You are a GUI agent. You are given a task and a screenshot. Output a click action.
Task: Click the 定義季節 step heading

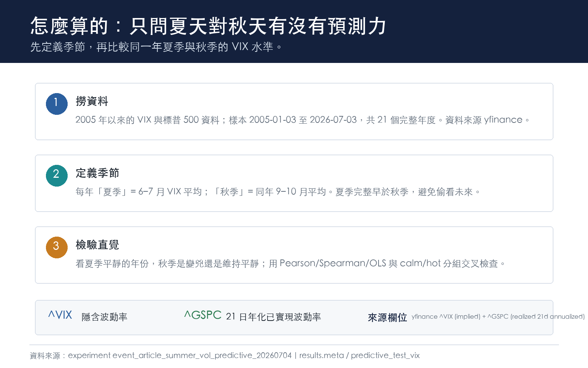(97, 173)
